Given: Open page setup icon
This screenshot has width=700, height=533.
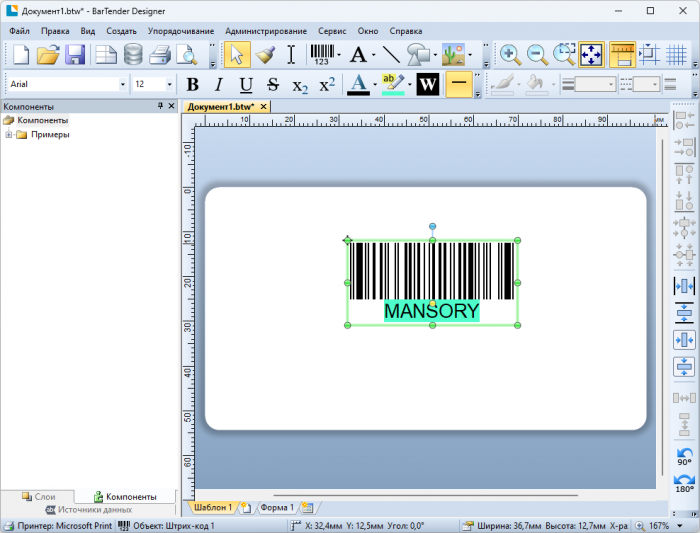Looking at the screenshot, I should (106, 55).
